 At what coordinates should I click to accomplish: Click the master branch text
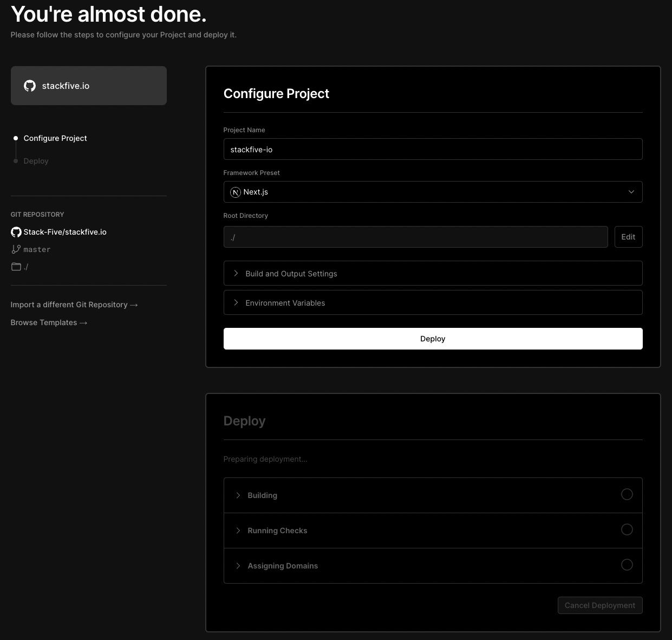coord(37,249)
